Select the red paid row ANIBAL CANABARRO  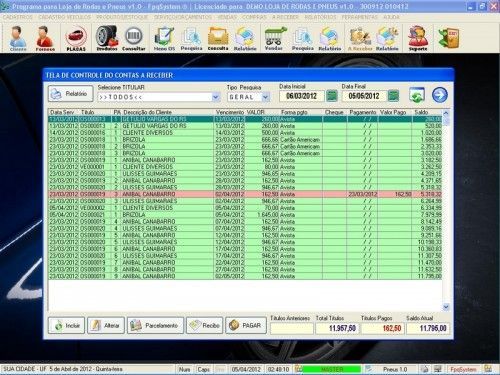tap(245, 194)
